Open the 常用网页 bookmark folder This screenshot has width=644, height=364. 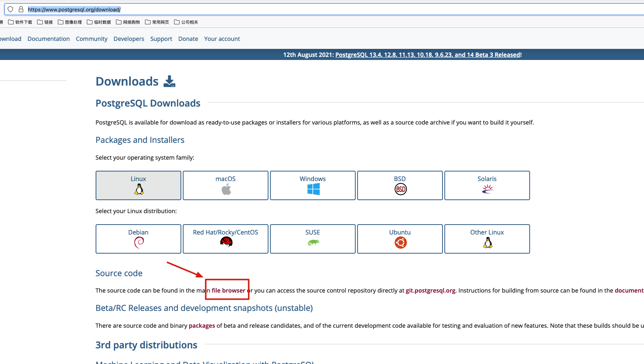tap(157, 22)
